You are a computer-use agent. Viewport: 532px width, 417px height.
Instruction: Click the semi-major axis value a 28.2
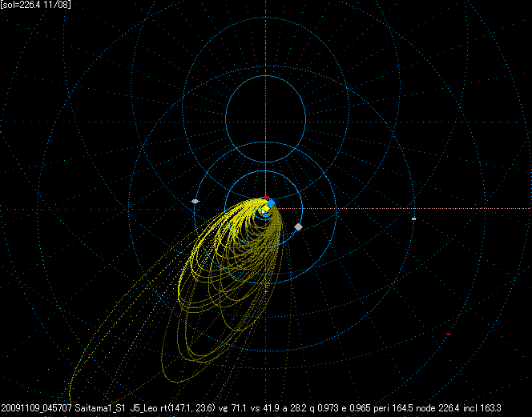295,408
